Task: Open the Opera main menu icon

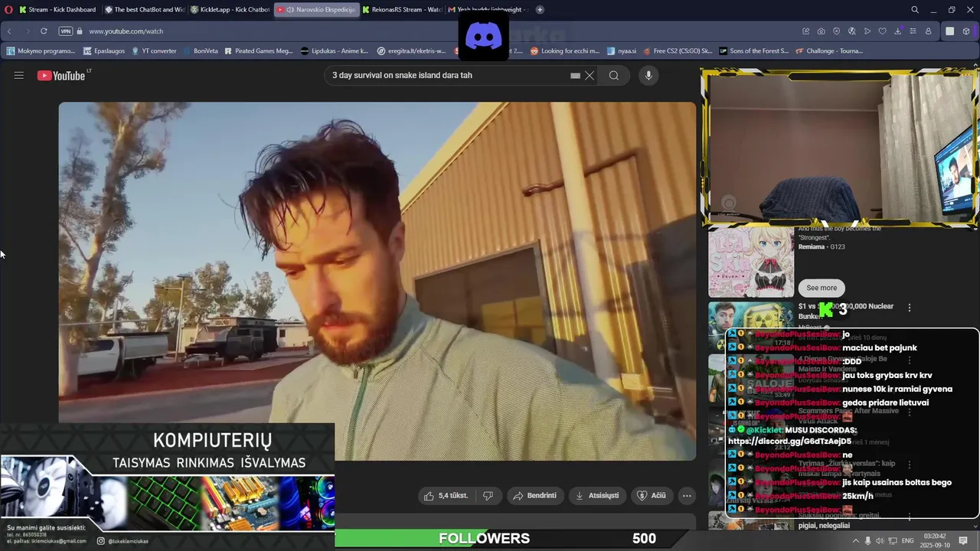Action: [x=9, y=9]
